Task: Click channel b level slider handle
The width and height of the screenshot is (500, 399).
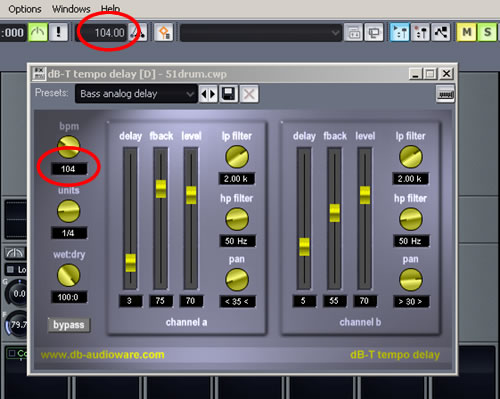Action: tap(365, 195)
